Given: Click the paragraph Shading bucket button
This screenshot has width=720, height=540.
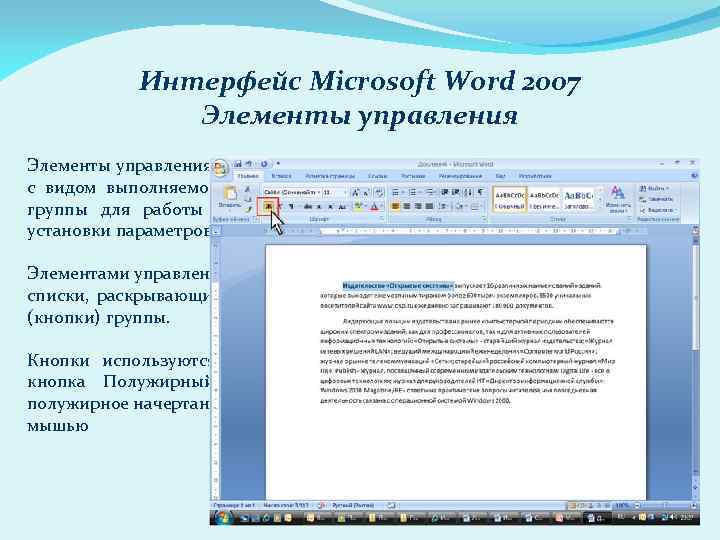Looking at the screenshot, I should (460, 207).
